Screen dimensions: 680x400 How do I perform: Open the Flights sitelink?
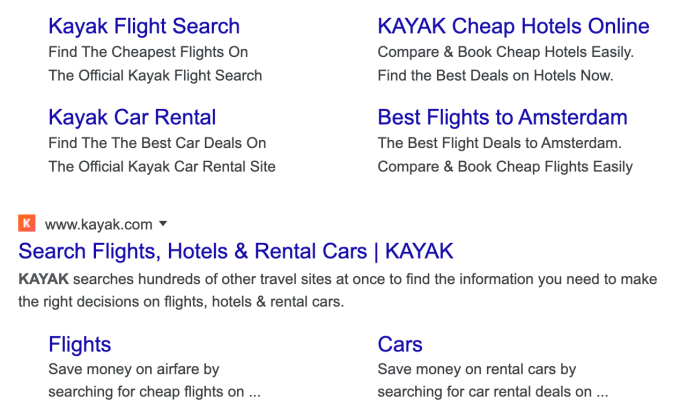[x=80, y=344]
